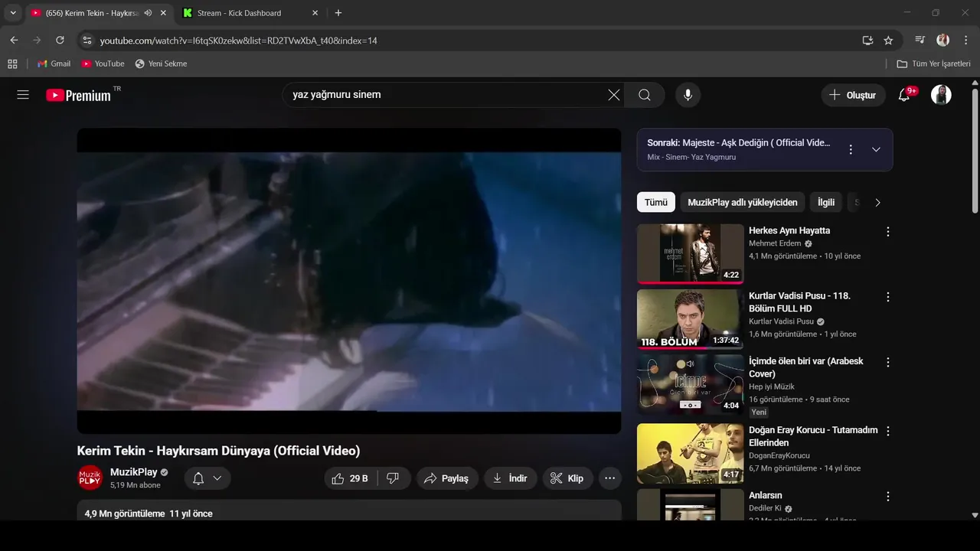The width and height of the screenshot is (980, 551).
Task: Open the MuzikPlay channel name link
Action: pos(134,472)
